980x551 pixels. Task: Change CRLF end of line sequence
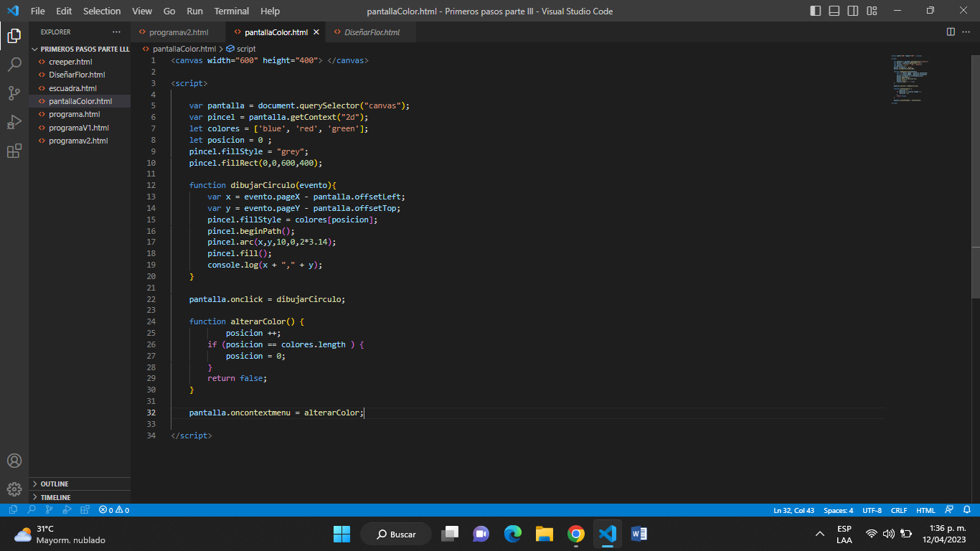click(899, 510)
